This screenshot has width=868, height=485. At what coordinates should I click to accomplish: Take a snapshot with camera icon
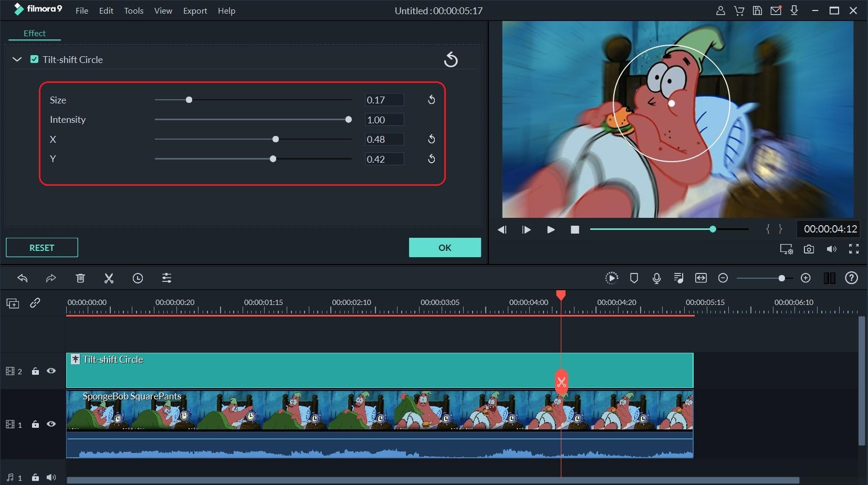tap(809, 249)
